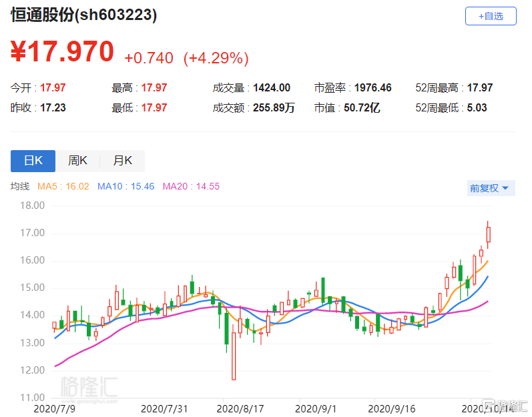Click the 2020/9/1 date on the axis

tap(316, 409)
